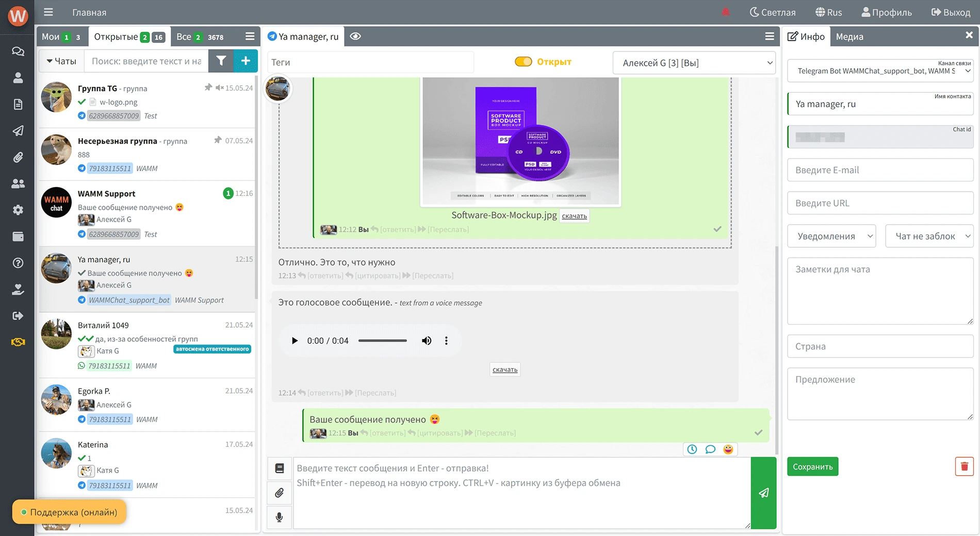Toggle the chat Открыт status switch
This screenshot has height=536, width=980.
point(523,62)
